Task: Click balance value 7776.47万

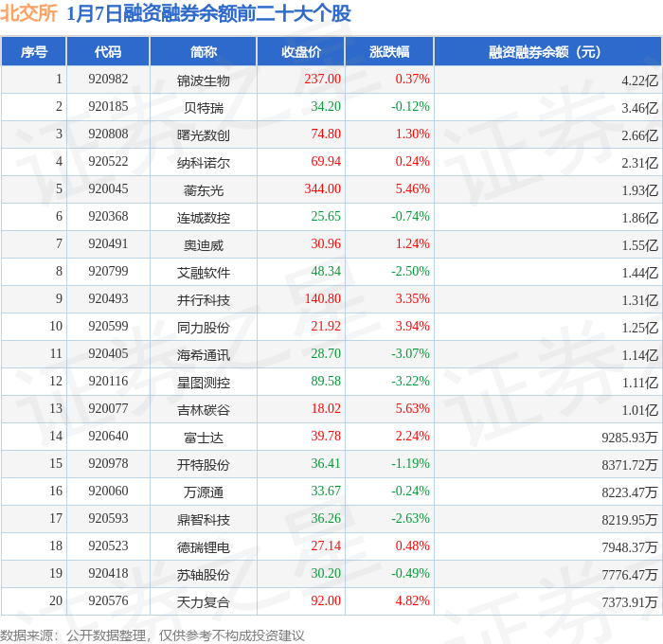Action: coord(630,575)
